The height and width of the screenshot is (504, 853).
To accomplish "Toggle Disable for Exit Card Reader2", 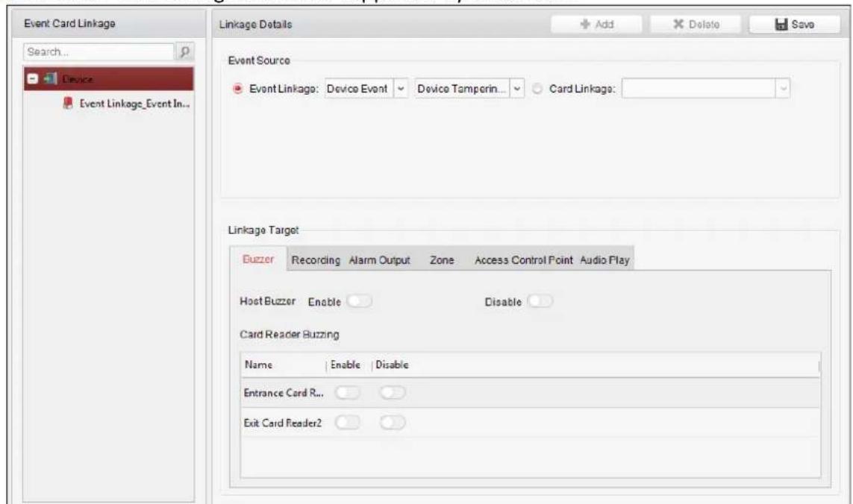I will coord(393,423).
